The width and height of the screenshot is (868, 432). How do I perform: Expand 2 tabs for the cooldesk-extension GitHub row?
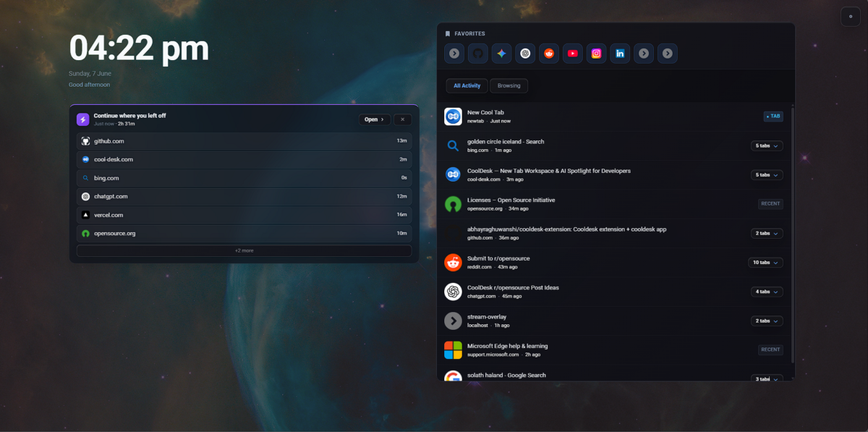767,233
